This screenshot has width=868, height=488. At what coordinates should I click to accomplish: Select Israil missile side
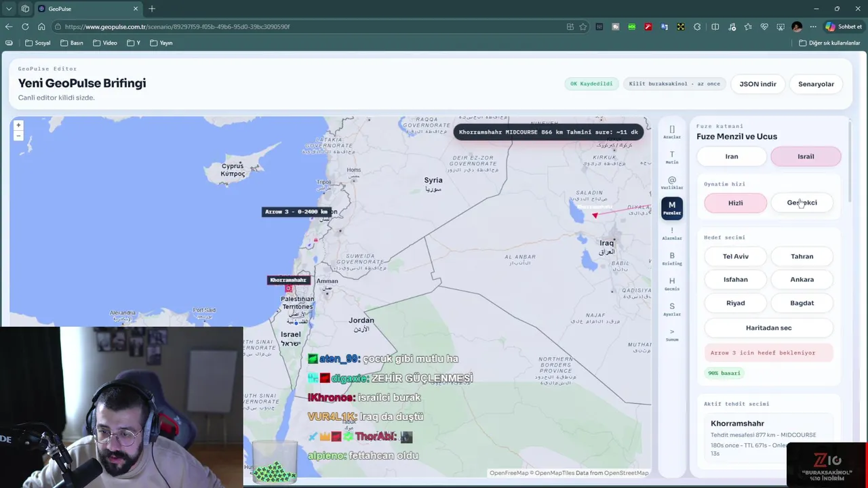[806, 157]
